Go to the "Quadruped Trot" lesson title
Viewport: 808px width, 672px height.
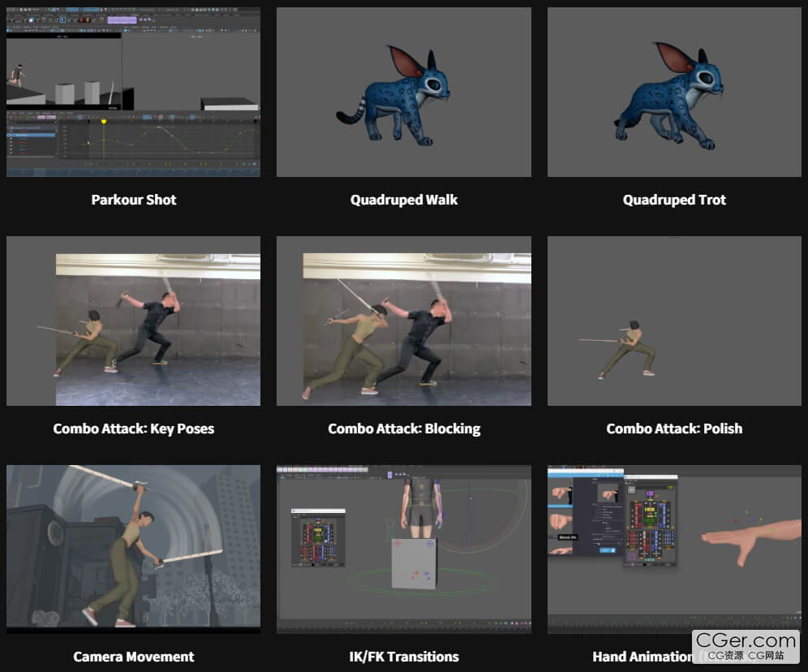click(x=674, y=200)
